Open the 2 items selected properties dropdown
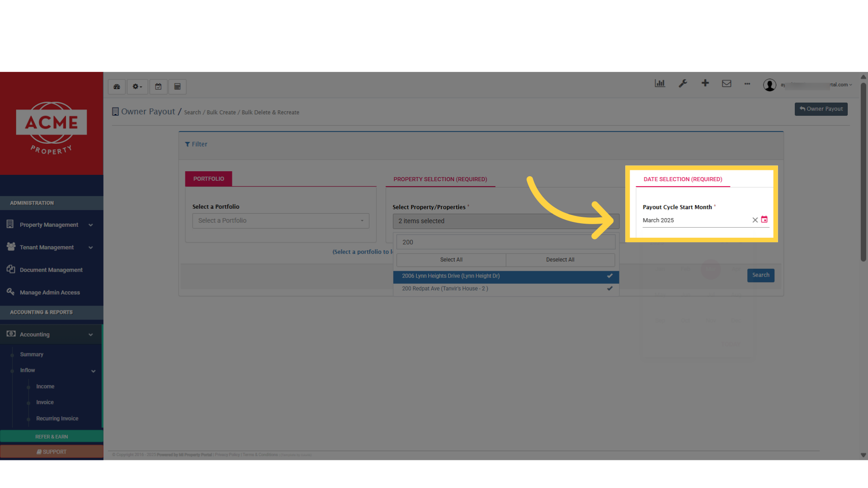The image size is (868, 488). tap(506, 221)
